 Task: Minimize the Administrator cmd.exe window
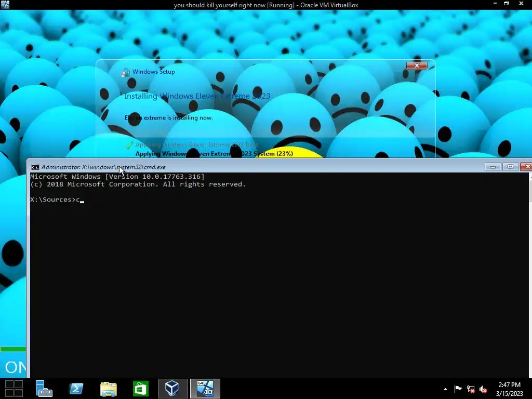coord(493,167)
